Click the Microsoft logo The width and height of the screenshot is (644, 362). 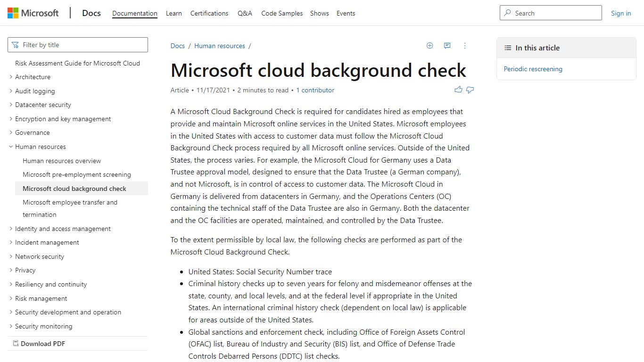click(x=33, y=13)
